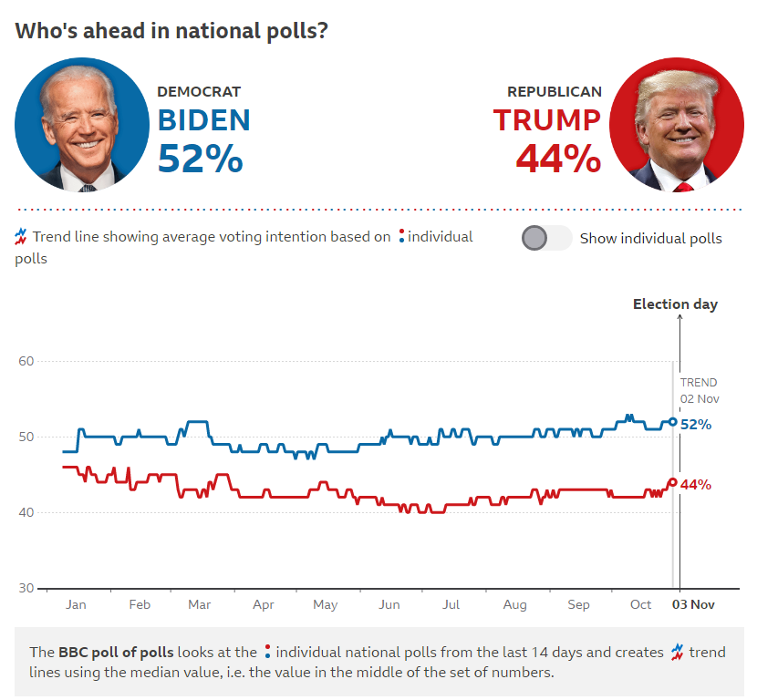Click the red-blue dots icon beside 'individual'
778x700 pixels.
pyautogui.click(x=401, y=236)
